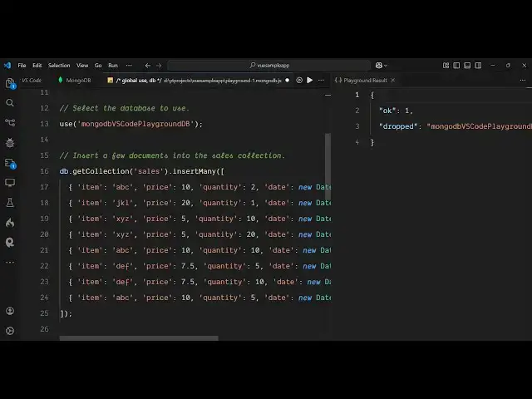Click the 'Insert a few documents' comment

pos(172,155)
